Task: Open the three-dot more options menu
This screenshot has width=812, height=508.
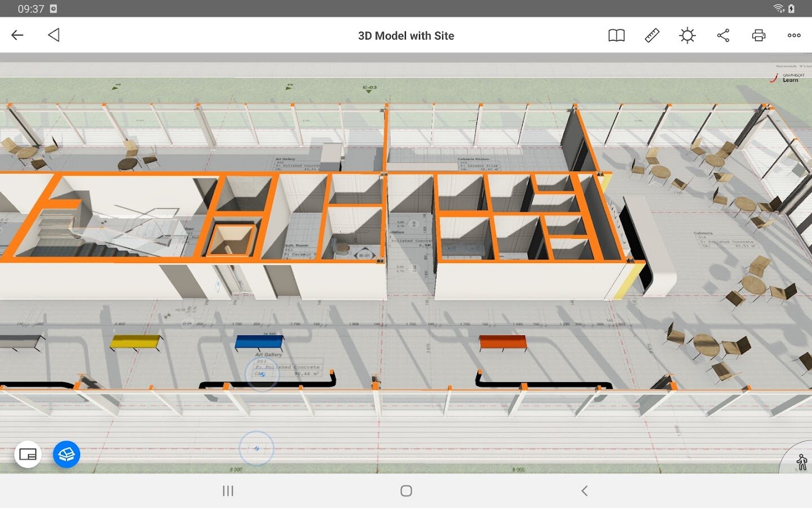Action: click(x=794, y=36)
